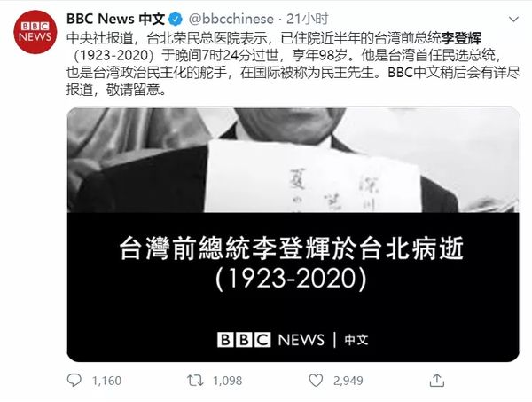Click the 2,949 likes count

[348, 381]
